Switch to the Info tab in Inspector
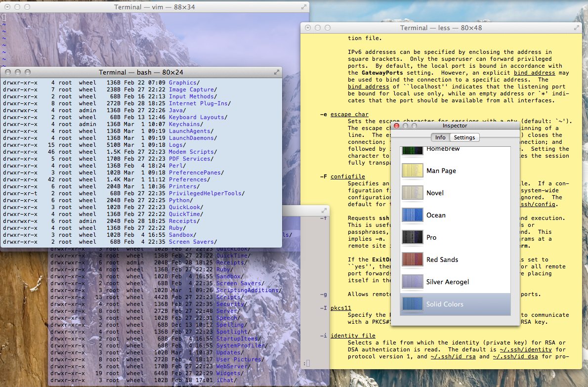Viewport: 588px width, 387px height. point(440,137)
